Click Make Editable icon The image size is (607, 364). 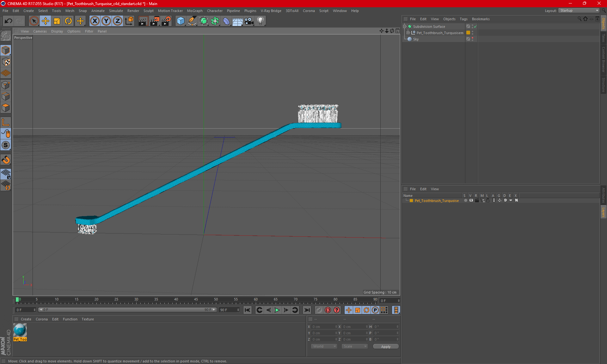click(6, 36)
